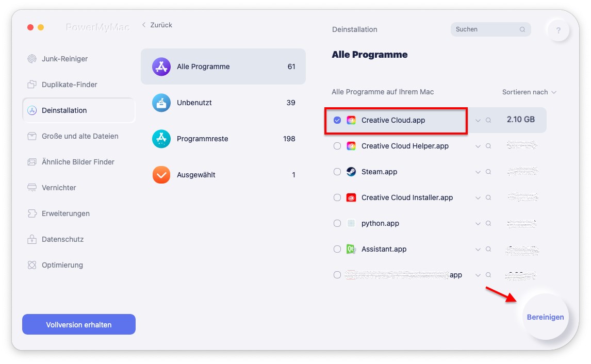This screenshot has width=591, height=364.
Task: Enable the checkbox for python.app
Action: click(337, 223)
